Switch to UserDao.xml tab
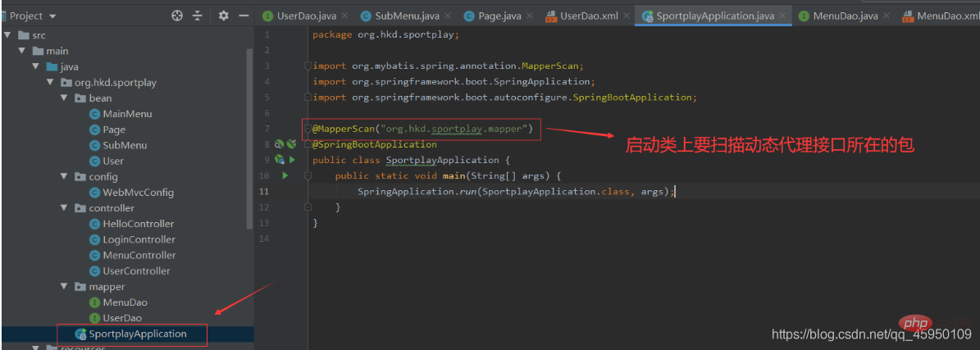This screenshot has height=350, width=980. point(587,16)
